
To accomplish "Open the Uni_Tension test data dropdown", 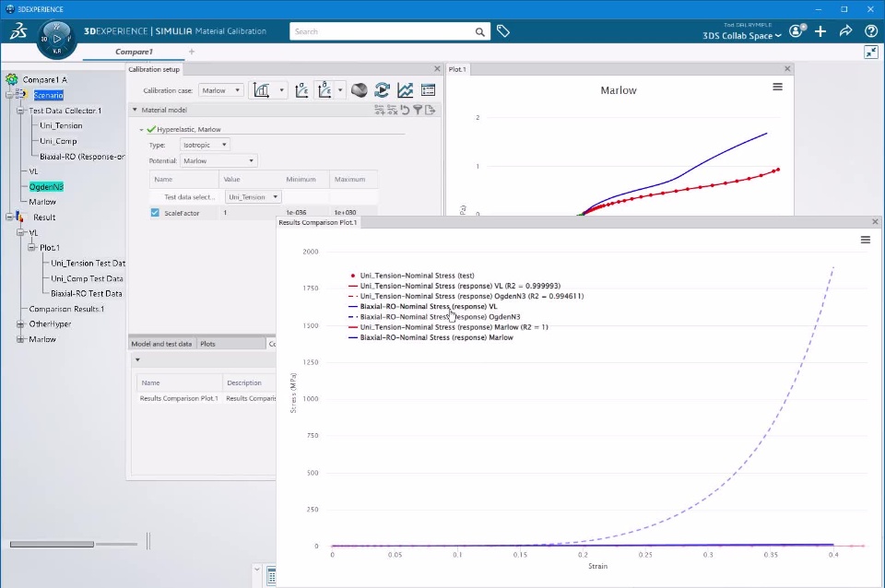I will 253,197.
